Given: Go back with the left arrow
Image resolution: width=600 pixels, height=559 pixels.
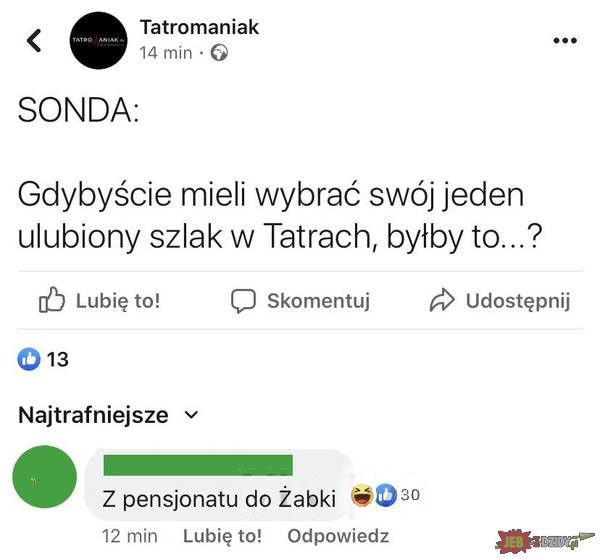Looking at the screenshot, I should pos(34,40).
